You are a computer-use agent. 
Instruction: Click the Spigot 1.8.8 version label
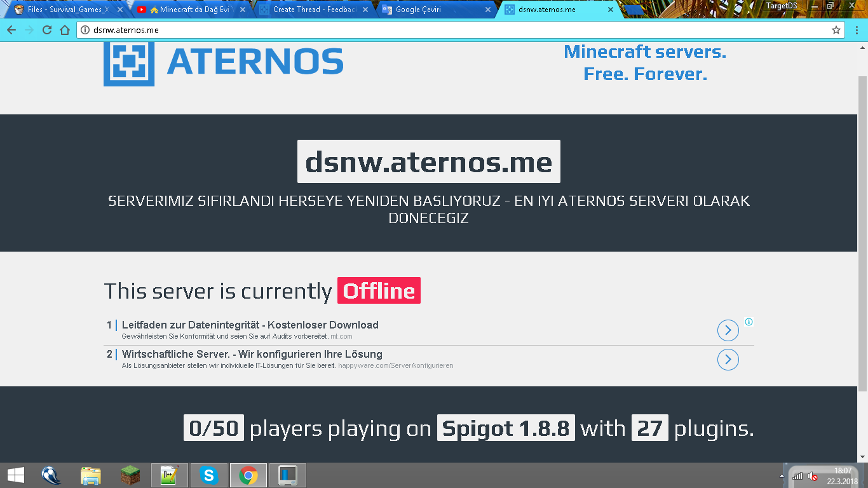coord(506,428)
